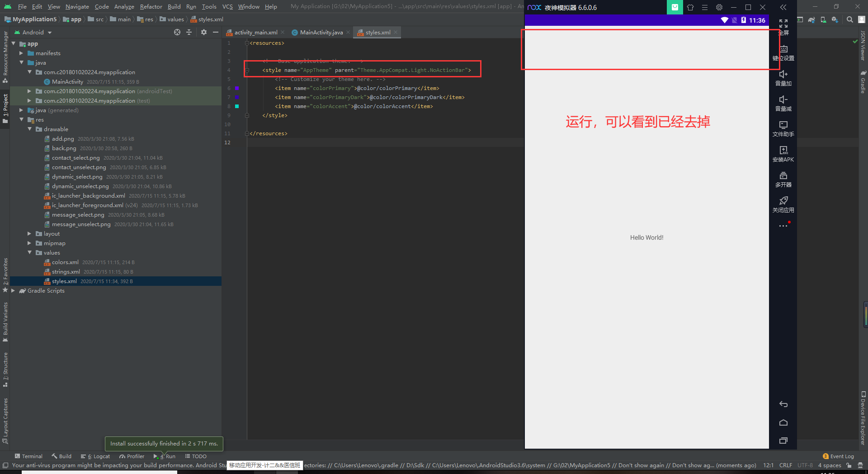This screenshot has height=474, width=868.
Task: Select strings.xml in values folder
Action: click(66, 271)
